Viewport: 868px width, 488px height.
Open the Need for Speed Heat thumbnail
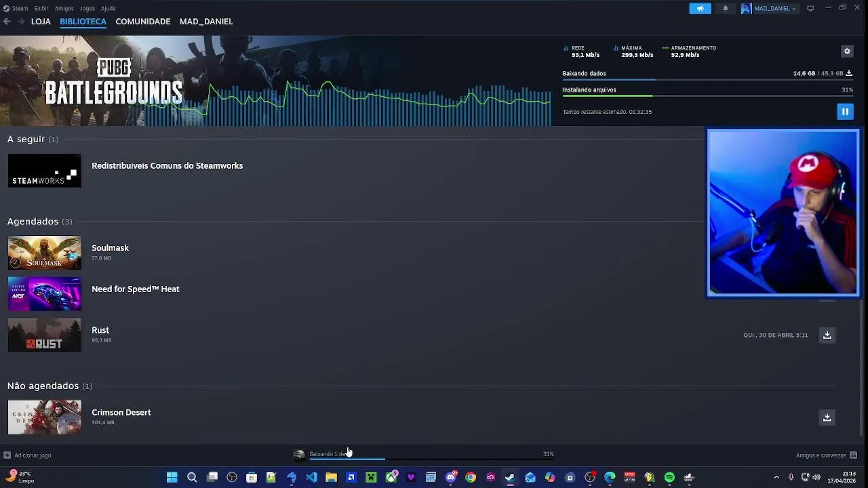coord(44,293)
